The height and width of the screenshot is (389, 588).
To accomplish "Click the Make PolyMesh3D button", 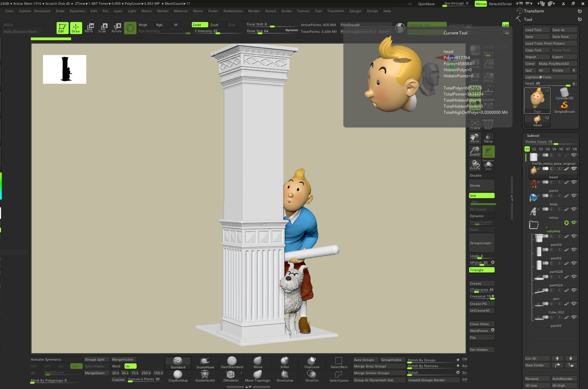I will [x=557, y=63].
